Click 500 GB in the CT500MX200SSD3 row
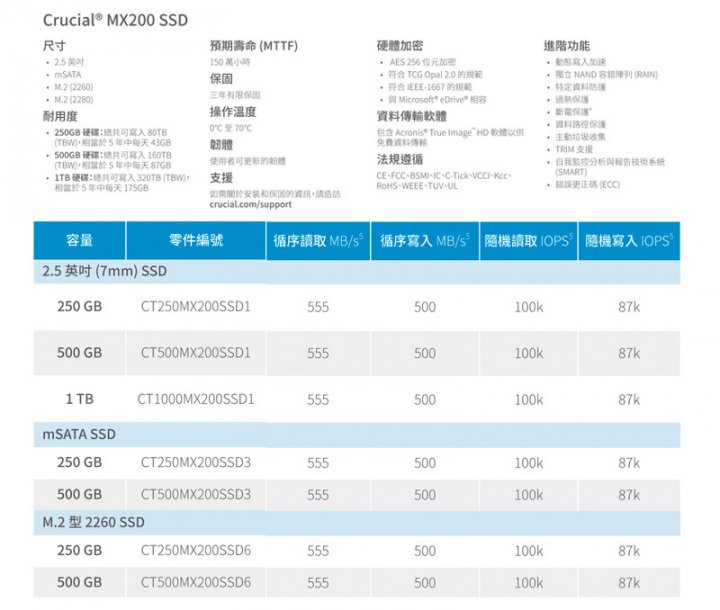The height and width of the screenshot is (610, 720). [79, 495]
